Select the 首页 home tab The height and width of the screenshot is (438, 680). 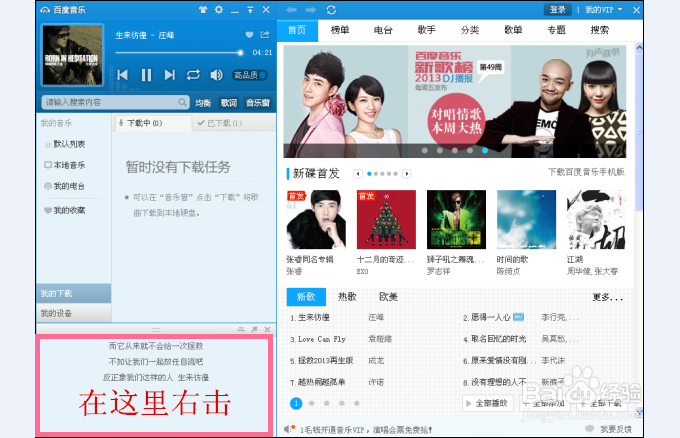click(x=297, y=30)
